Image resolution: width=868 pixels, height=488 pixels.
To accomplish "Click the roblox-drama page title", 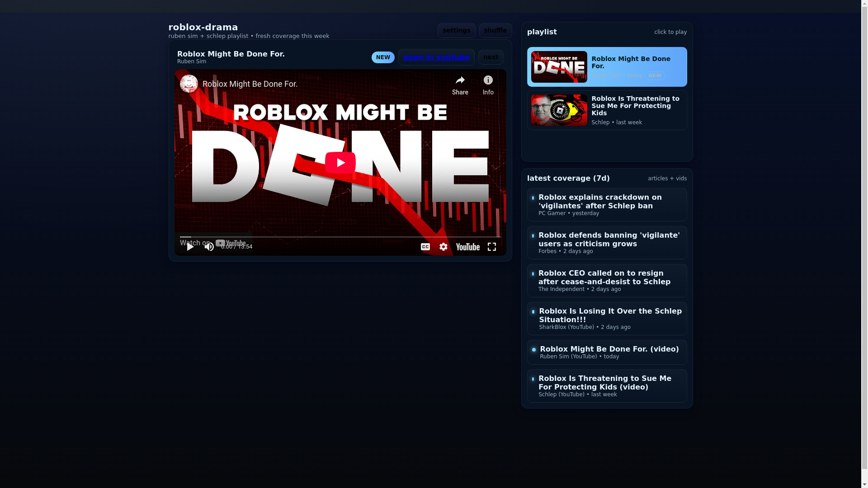I will [203, 27].
